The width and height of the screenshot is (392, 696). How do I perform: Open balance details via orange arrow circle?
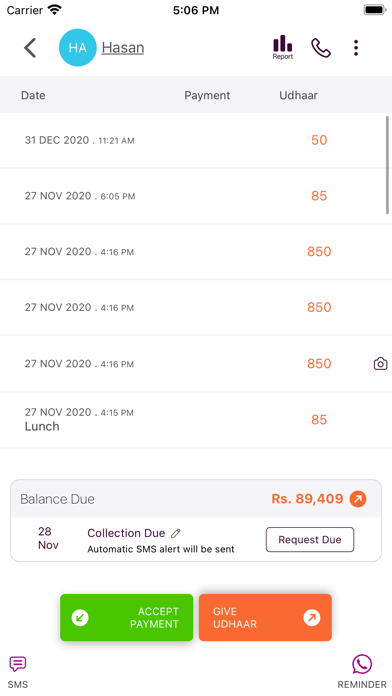[358, 499]
